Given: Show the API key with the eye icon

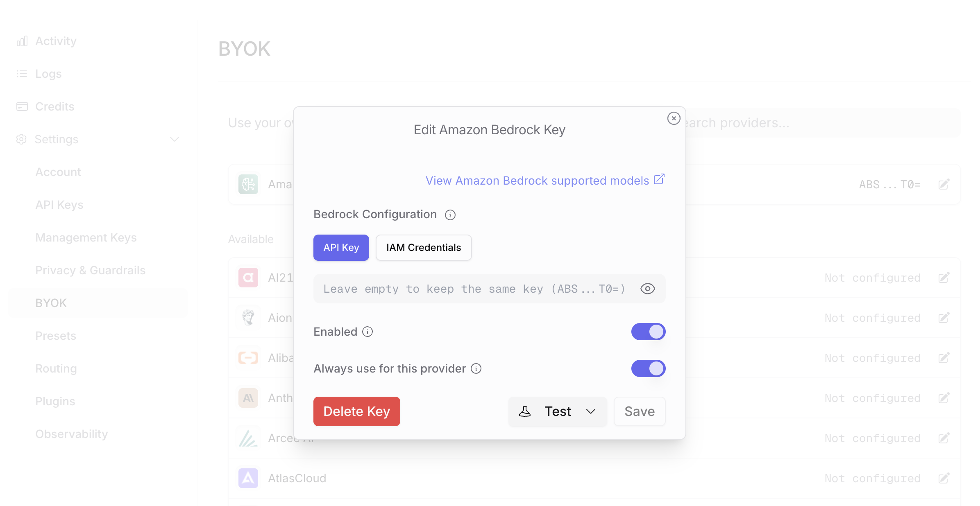Looking at the screenshot, I should tap(647, 289).
